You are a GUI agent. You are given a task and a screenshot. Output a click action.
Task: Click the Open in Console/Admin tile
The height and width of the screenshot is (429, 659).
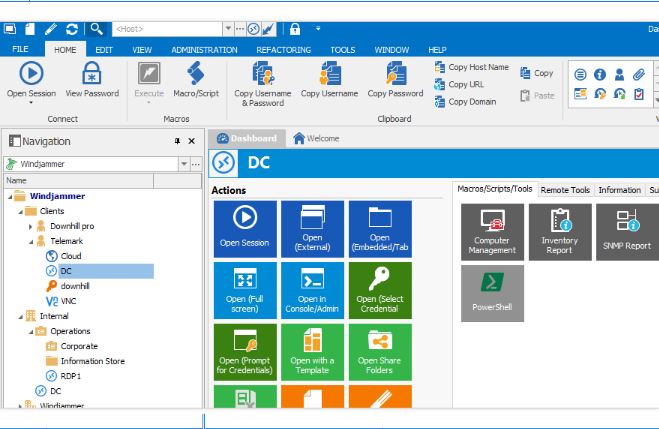(312, 290)
